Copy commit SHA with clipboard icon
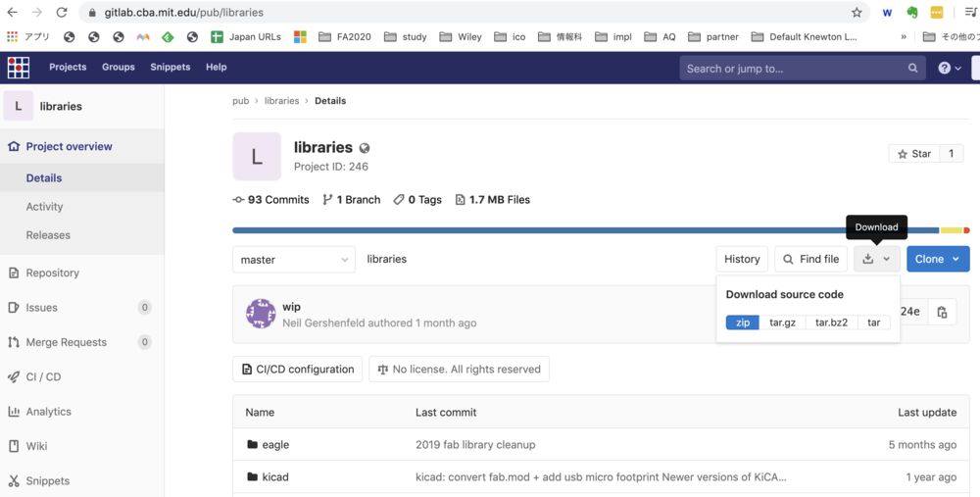 [942, 312]
